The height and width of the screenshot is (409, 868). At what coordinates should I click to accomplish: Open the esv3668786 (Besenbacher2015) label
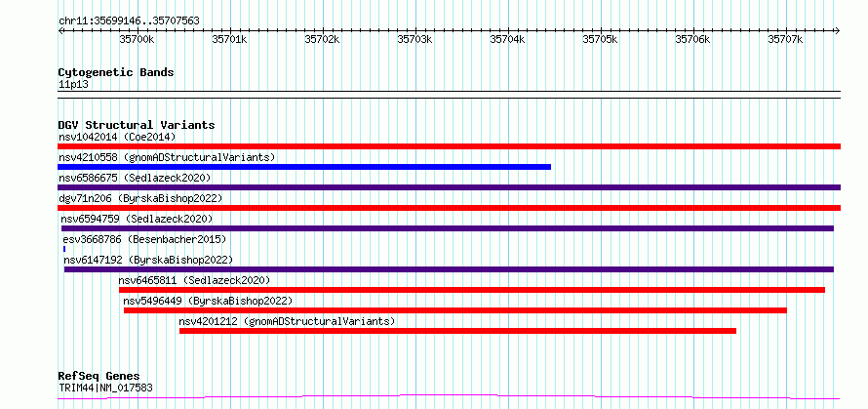tap(145, 239)
